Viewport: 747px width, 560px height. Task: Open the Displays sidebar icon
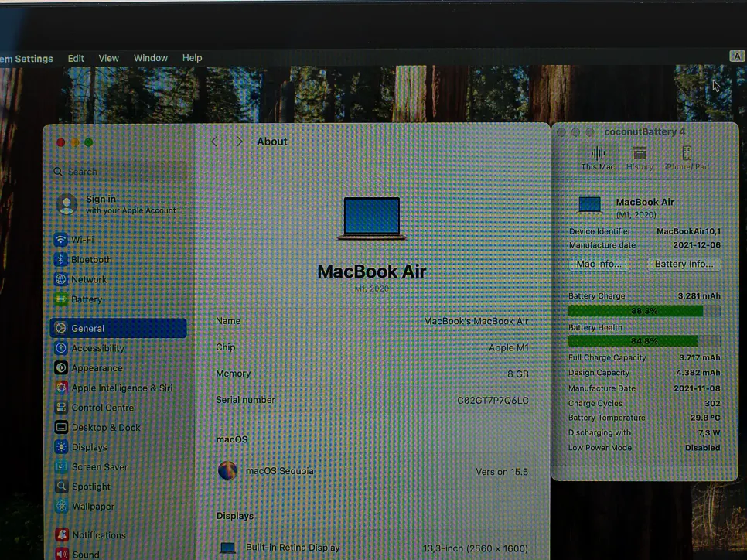(x=61, y=446)
